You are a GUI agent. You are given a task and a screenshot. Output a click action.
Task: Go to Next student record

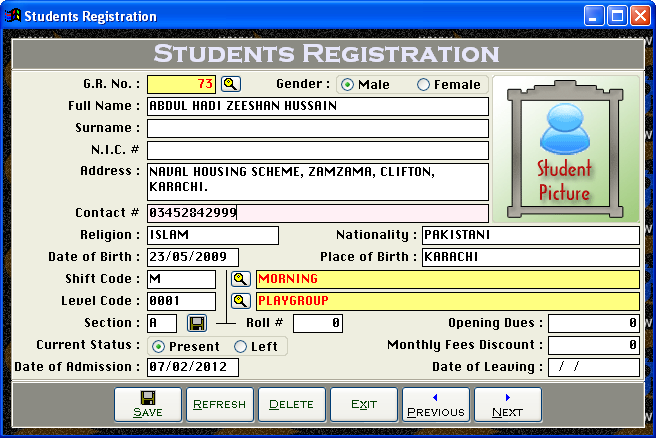point(508,405)
